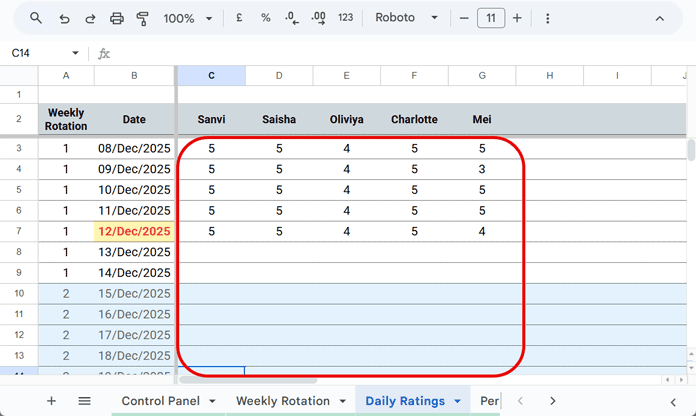Click the Oliviya column heading cell
696x416 pixels.
click(x=346, y=119)
